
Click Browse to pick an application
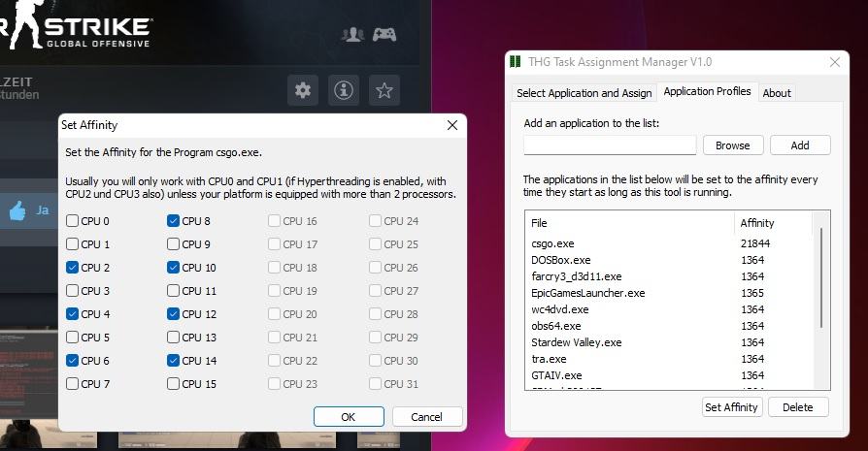(733, 145)
